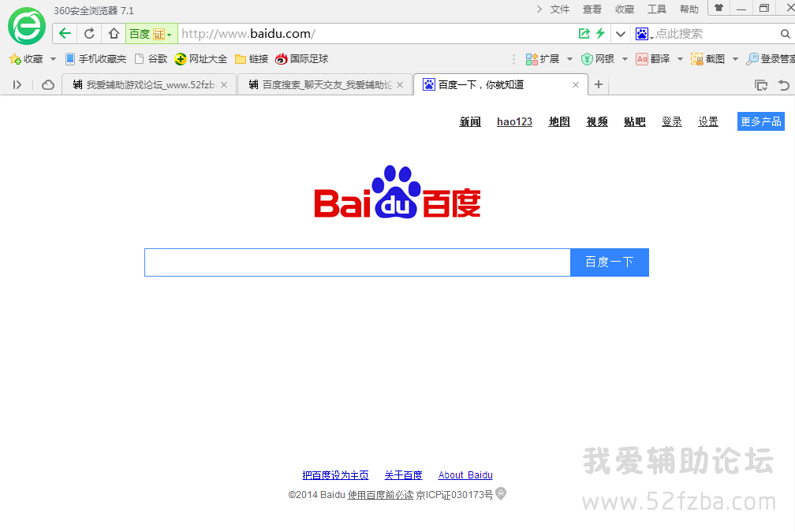Close the 我爱辅助游戏论坛 tab
The width and height of the screenshot is (795, 532).
224,84
